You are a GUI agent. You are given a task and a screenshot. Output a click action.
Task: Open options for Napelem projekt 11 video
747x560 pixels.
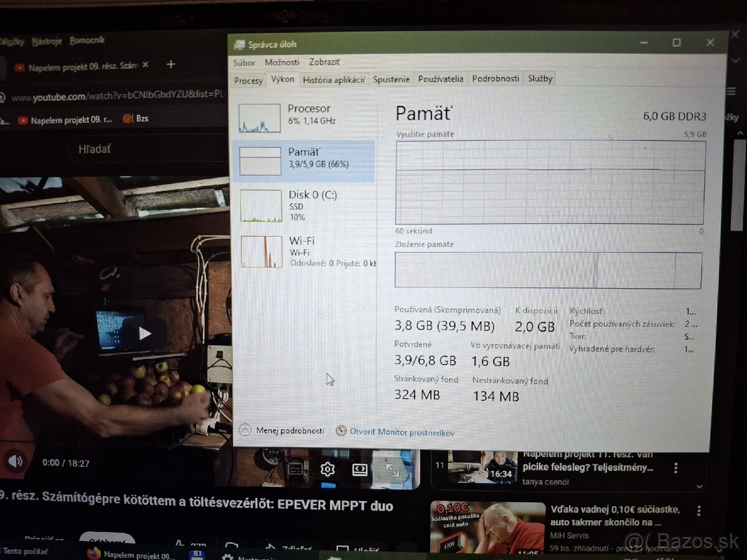676,467
